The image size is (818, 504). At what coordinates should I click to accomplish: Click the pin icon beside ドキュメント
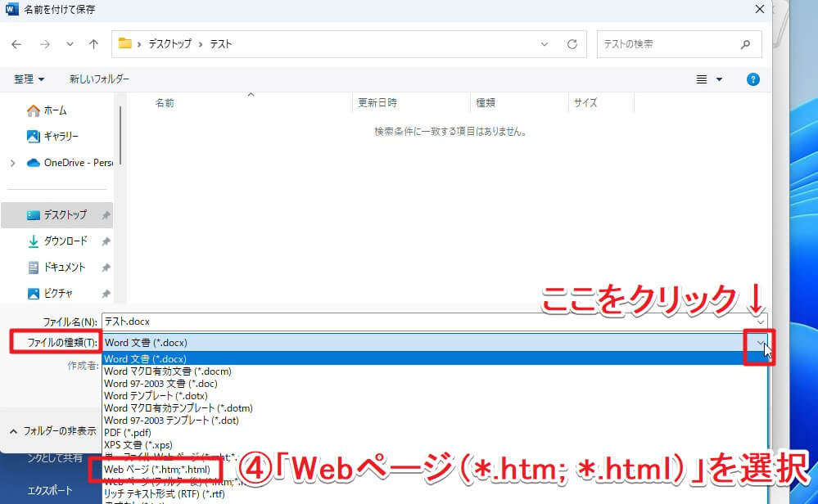pos(106,268)
